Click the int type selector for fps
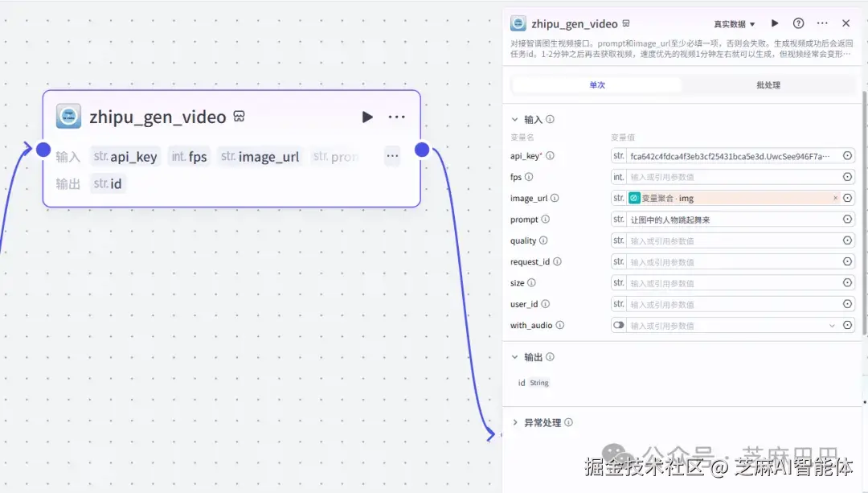Viewport: 868px width, 493px height. (x=619, y=177)
